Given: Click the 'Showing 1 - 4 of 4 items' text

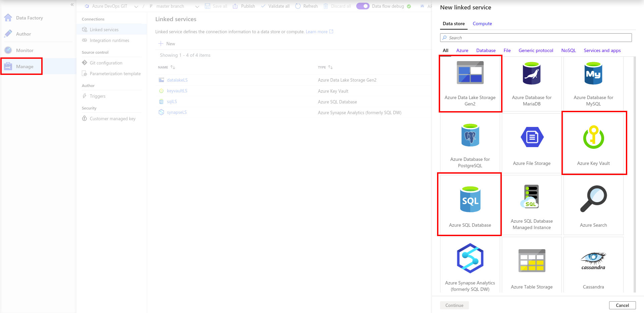Looking at the screenshot, I should (x=185, y=55).
